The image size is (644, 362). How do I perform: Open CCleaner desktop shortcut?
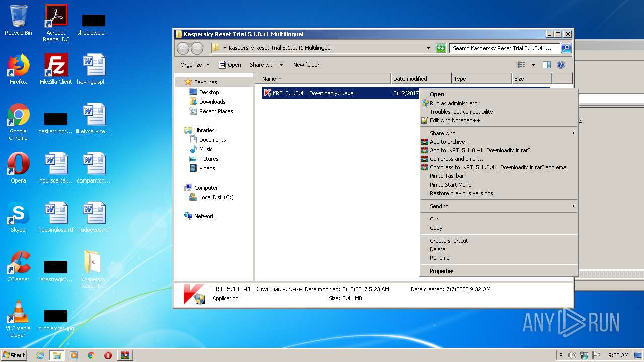(18, 266)
